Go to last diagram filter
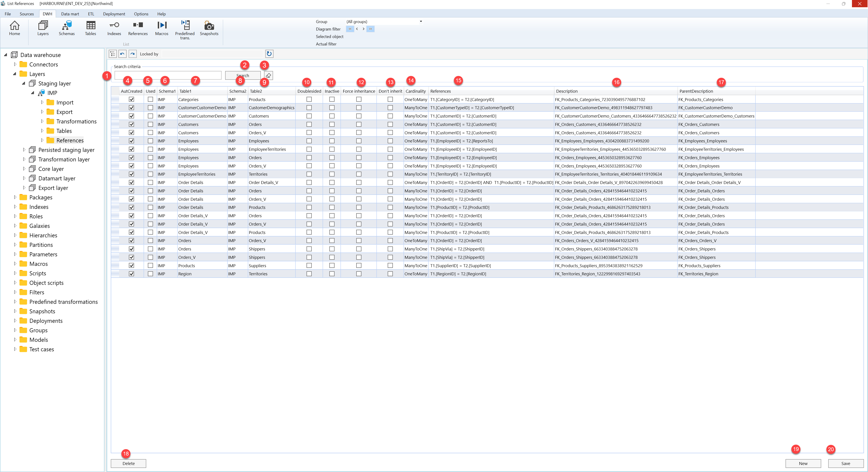Viewport: 868px width, 472px height. pyautogui.click(x=370, y=29)
